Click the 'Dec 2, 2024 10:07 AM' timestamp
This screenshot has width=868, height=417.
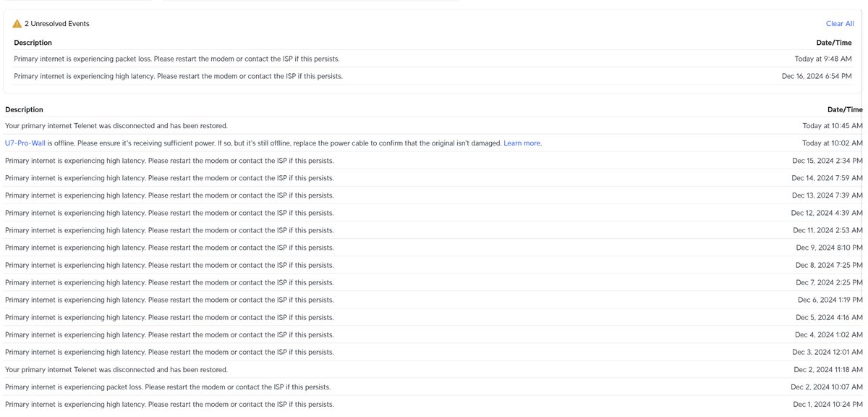tap(827, 387)
